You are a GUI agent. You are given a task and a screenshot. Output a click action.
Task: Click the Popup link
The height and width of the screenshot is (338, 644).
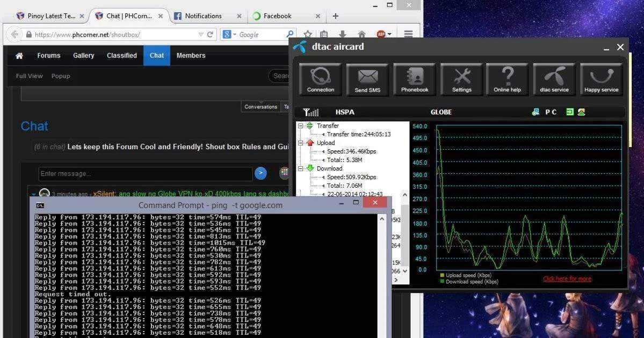(x=61, y=76)
